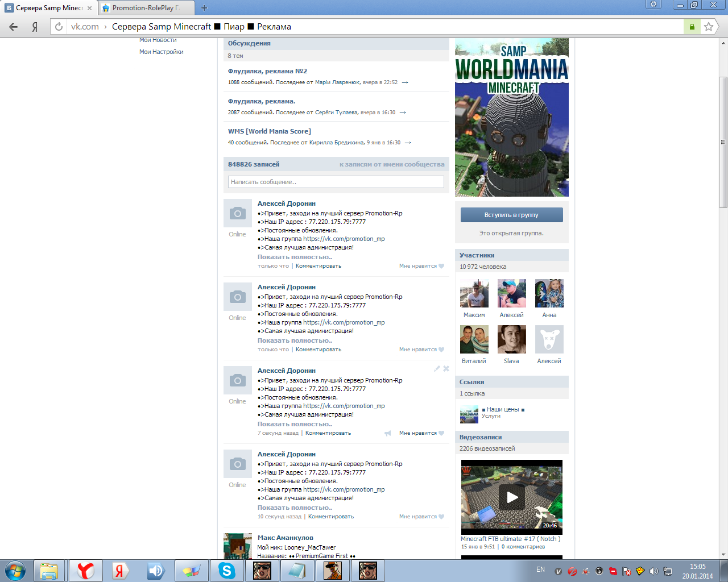Image resolution: width=728 pixels, height=582 pixels.
Task: Like the post dated "10 секунд назад"
Action: click(421, 517)
